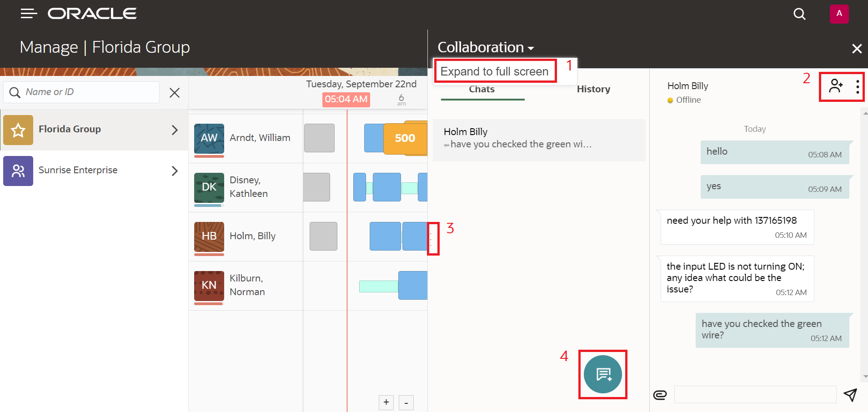Click the Sunrise Enterprise group icon

coord(18,171)
